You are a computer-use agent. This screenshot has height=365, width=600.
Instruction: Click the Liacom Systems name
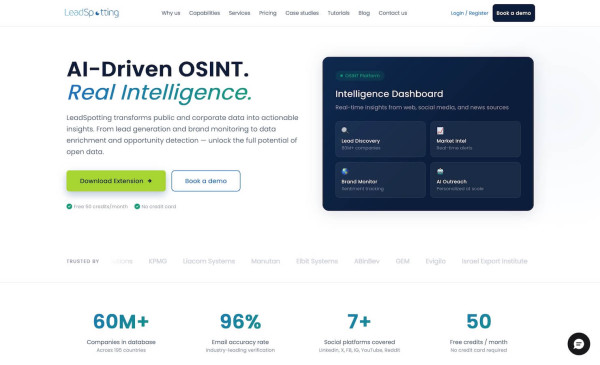point(209,261)
